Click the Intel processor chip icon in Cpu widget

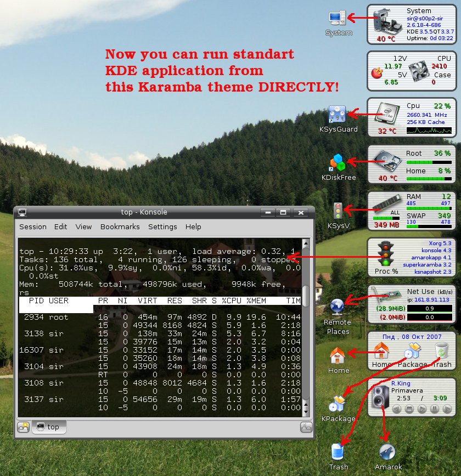386,115
